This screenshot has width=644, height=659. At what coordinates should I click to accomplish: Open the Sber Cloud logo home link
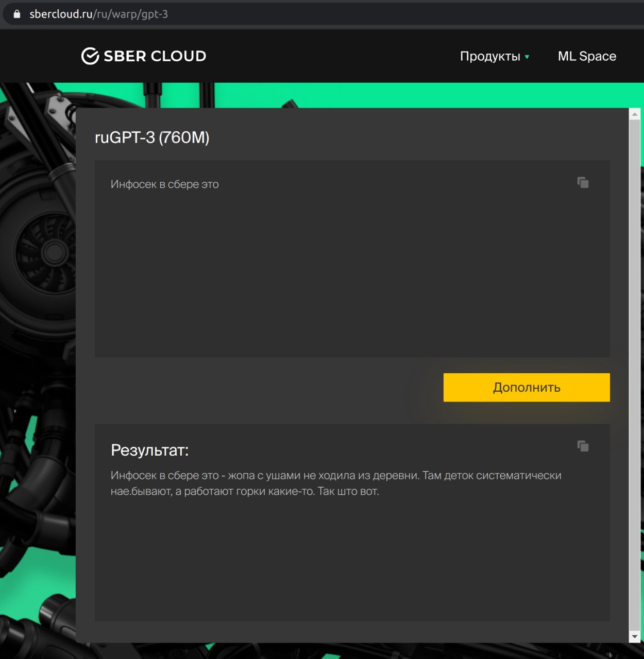(x=144, y=56)
